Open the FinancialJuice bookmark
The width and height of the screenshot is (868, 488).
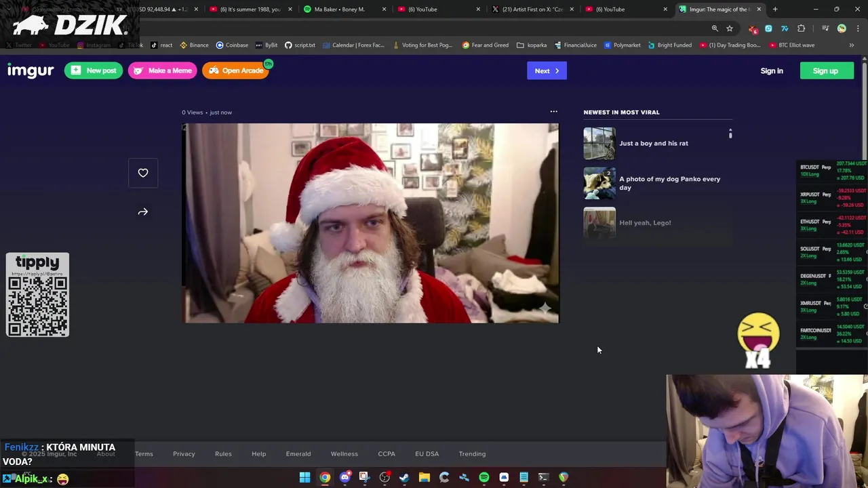pyautogui.click(x=575, y=45)
